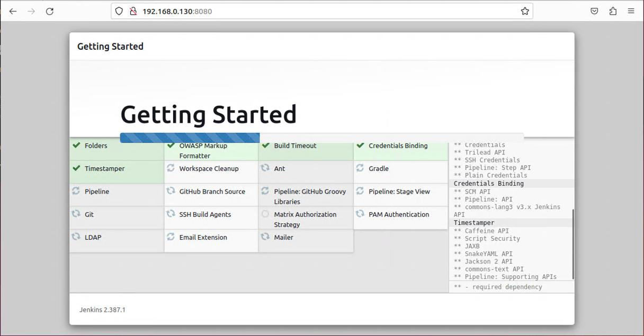This screenshot has width=644, height=336.
Task: Open the Firefox extensions puzzle icon
Action: 613,11
